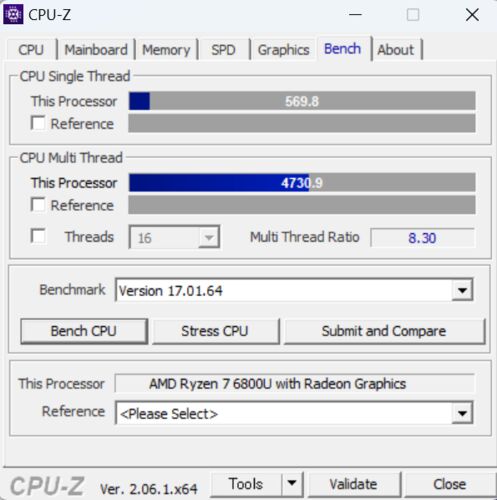The height and width of the screenshot is (500, 497).
Task: Go to the About tab
Action: click(396, 50)
